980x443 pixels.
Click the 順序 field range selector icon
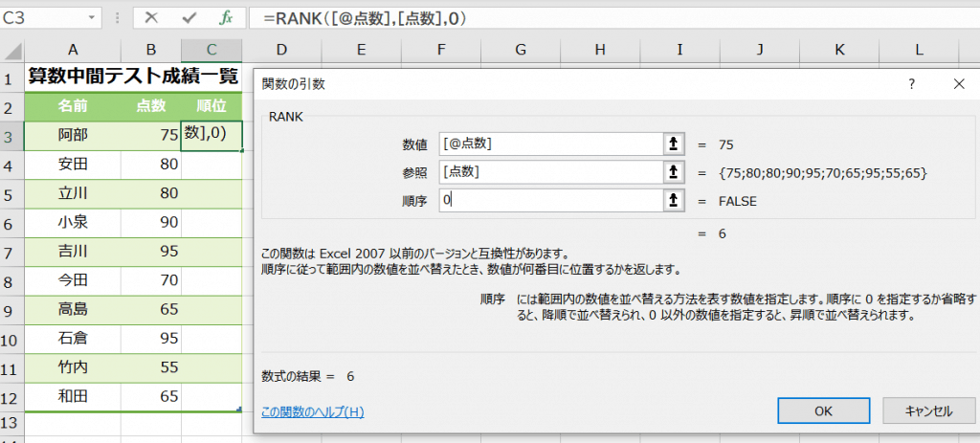[x=673, y=201]
